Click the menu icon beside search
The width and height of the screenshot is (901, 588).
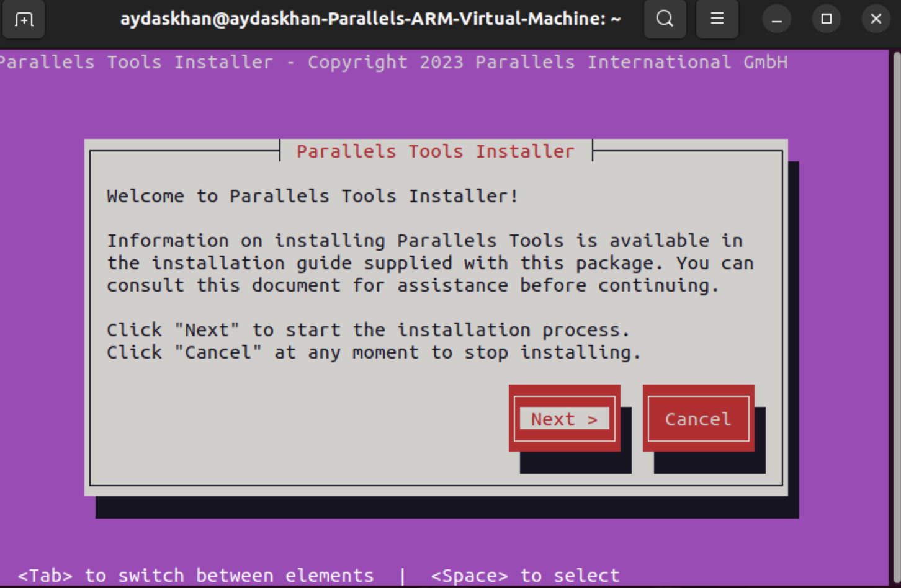[717, 19]
